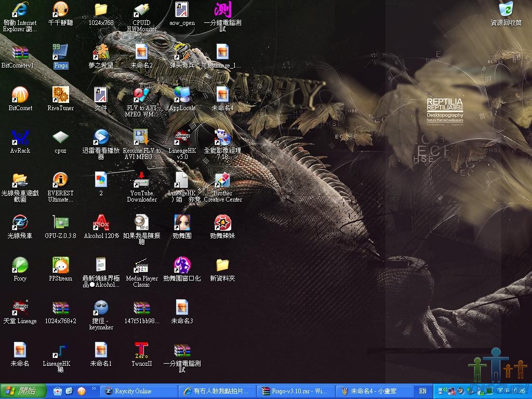The image size is (532, 399).
Task: Switch to 未命名4 - 小畫家 taskbar window
Action: (374, 391)
